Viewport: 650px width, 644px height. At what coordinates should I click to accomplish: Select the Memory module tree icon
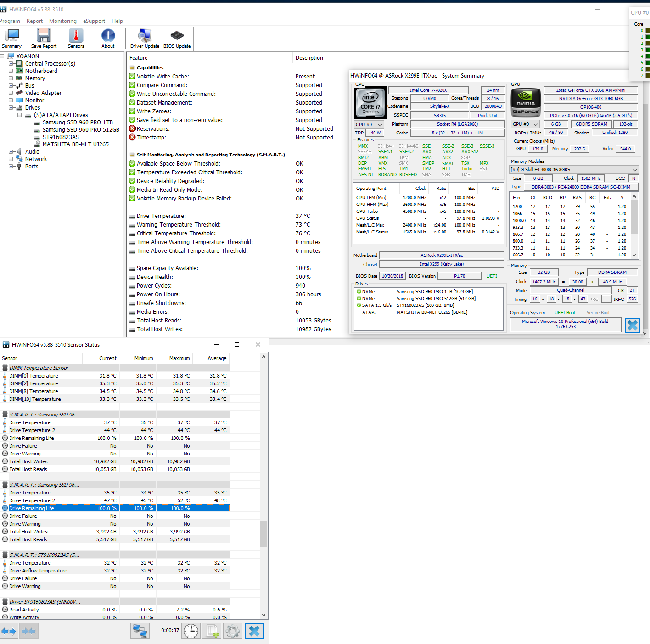pyautogui.click(x=19, y=78)
